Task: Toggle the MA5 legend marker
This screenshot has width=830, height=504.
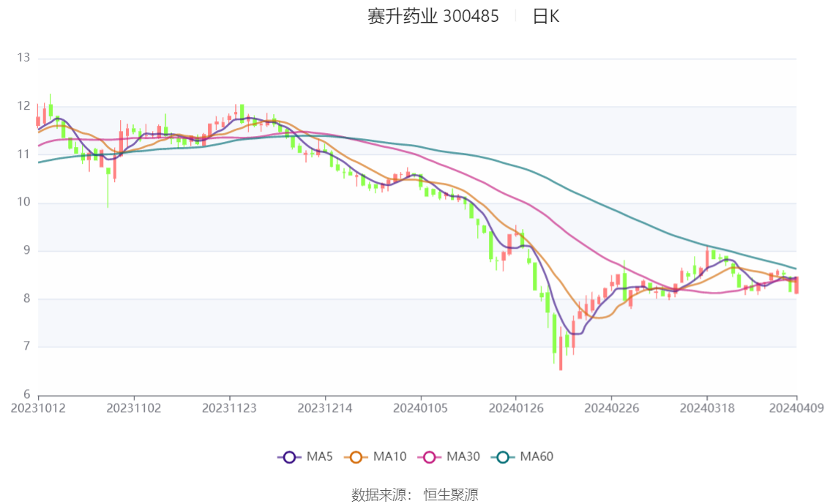Action: 289,457
